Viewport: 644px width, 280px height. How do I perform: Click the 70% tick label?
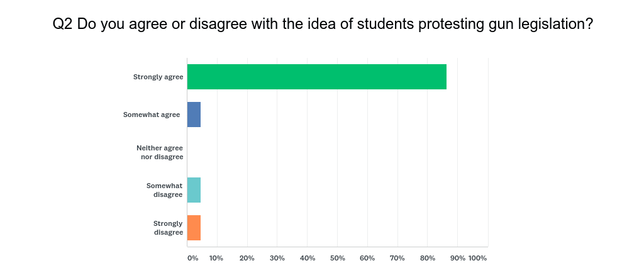pos(397,258)
